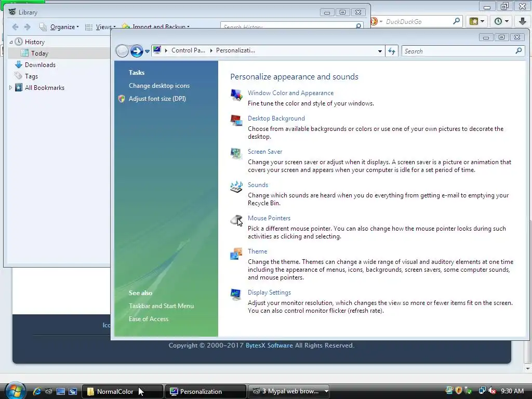Click Control Panel breadcrumb in address bar

click(x=188, y=50)
